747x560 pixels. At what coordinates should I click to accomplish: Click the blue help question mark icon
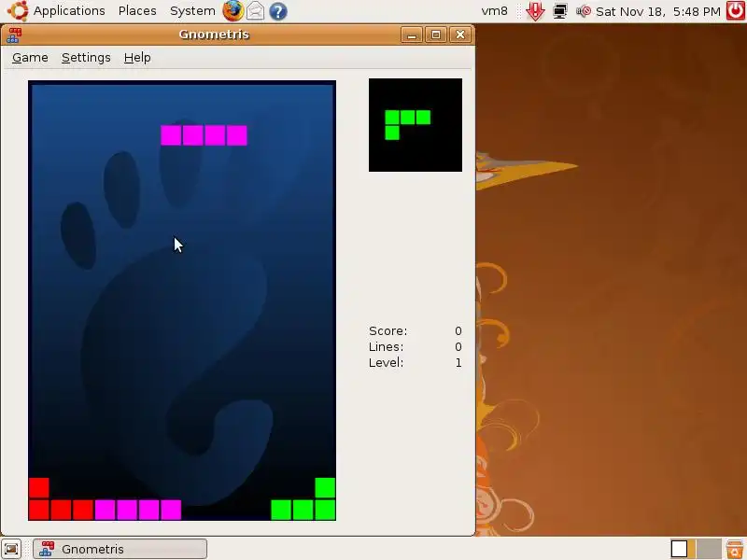coord(278,11)
